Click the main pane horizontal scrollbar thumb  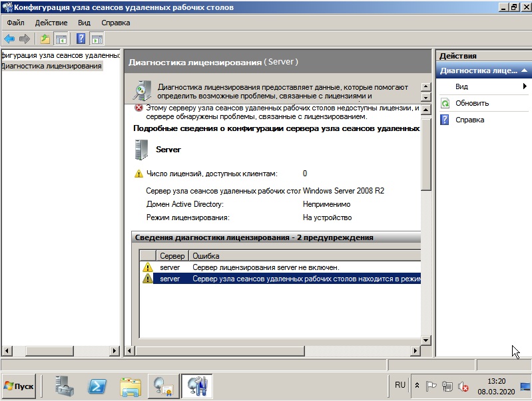220,350
